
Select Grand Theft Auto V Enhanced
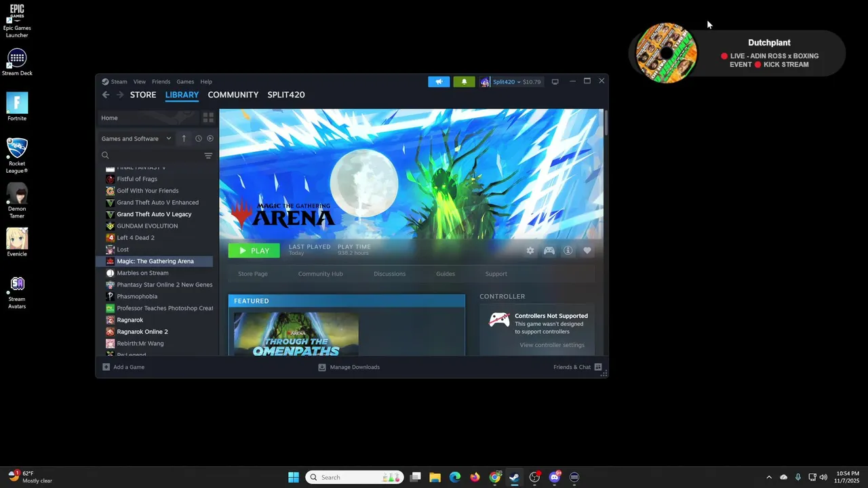point(159,203)
